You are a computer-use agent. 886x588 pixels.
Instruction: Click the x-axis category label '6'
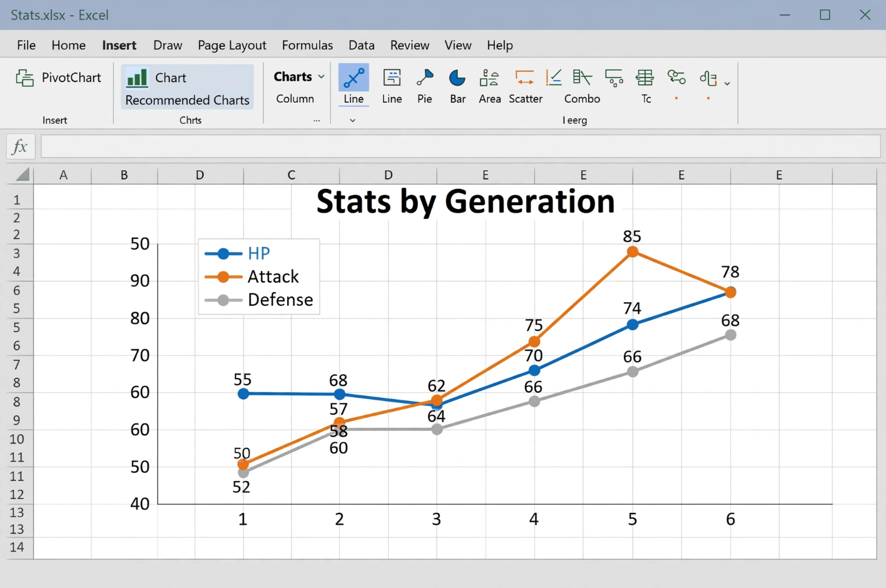(730, 519)
